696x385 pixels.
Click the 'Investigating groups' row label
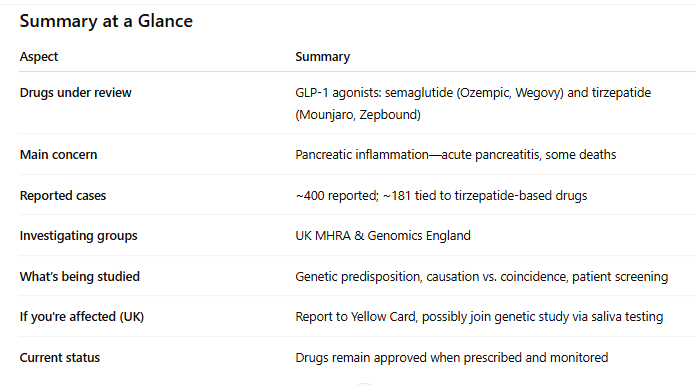79,235
